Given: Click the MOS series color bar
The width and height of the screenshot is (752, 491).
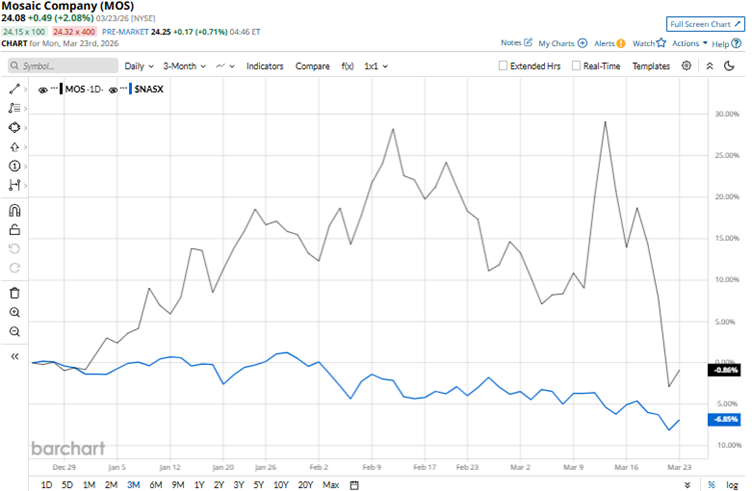Looking at the screenshot, I should pos(61,89).
